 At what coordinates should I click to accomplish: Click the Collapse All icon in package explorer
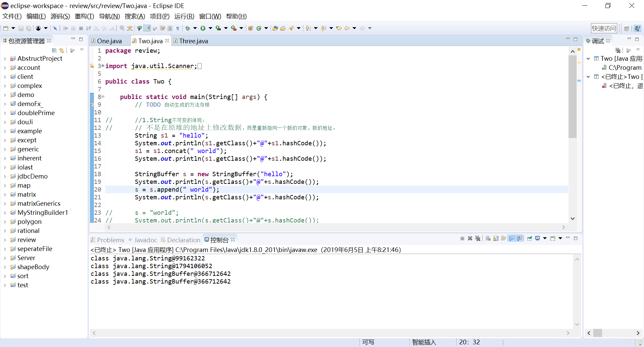point(54,50)
